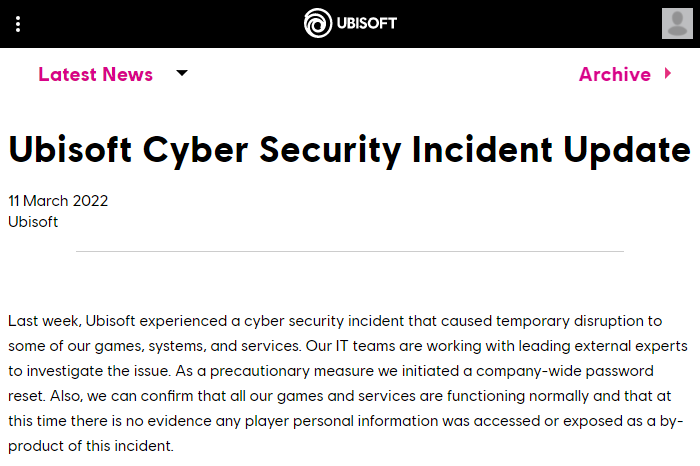The height and width of the screenshot is (466, 700).
Task: Click empty black header area left of logo
Action: [x=160, y=24]
